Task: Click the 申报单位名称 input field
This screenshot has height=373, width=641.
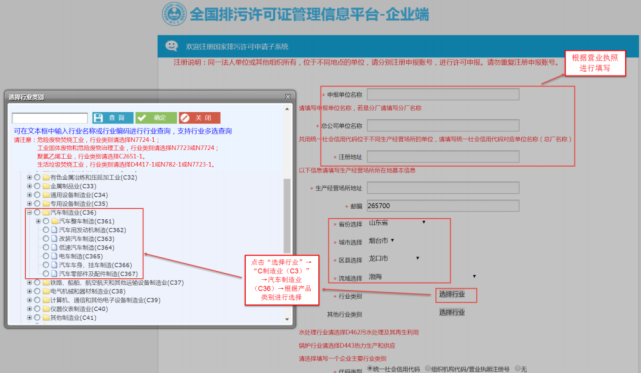Action: tap(443, 94)
